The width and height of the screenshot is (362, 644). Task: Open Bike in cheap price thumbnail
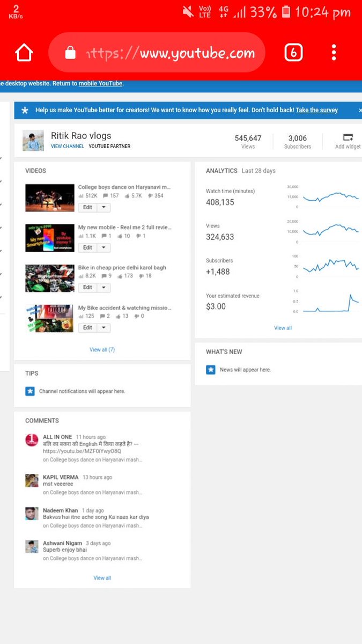50,278
